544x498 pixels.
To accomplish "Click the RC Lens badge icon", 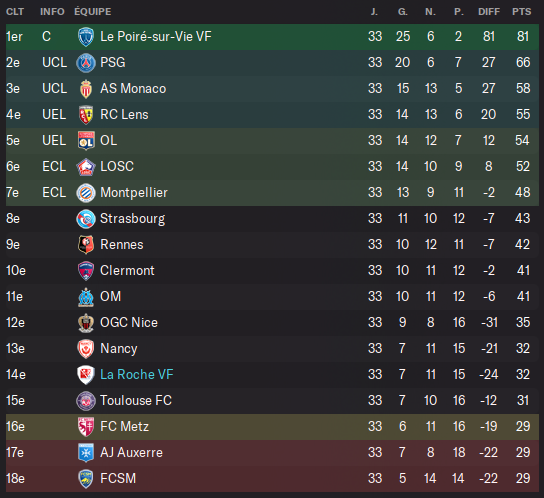I will click(86, 115).
